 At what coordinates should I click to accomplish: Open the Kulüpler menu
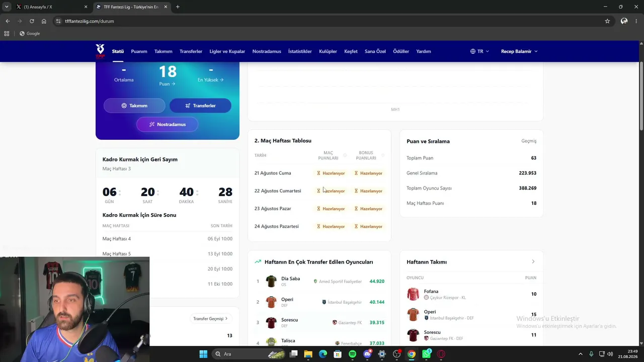328,51
